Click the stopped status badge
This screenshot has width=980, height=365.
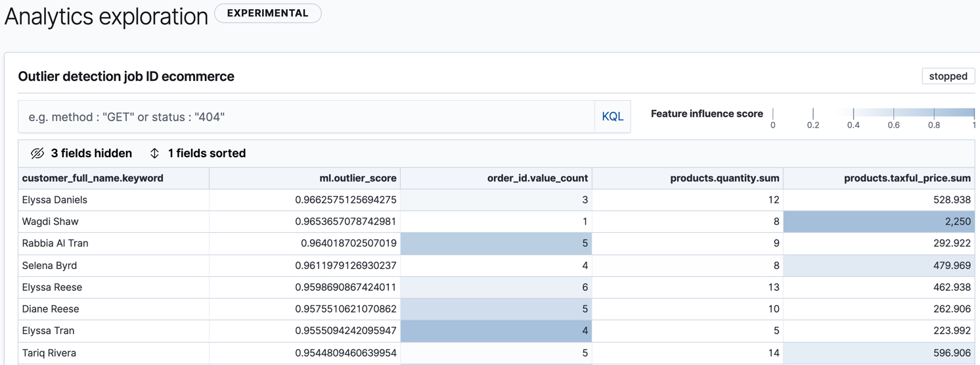(948, 76)
